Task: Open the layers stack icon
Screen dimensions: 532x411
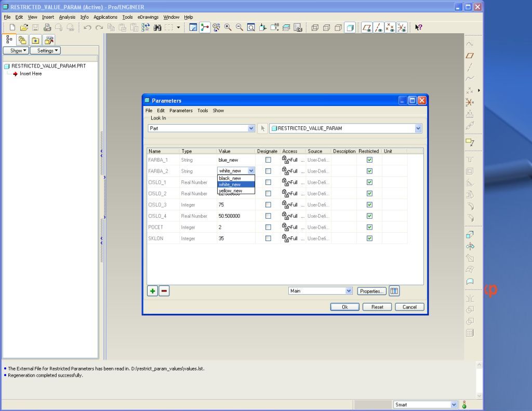Action: 286,28
